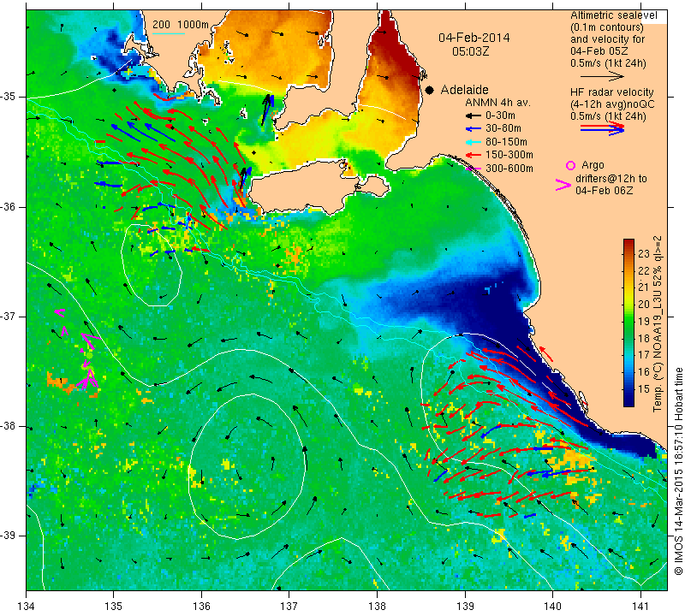Click the date text 04-Feb-2014

point(474,38)
